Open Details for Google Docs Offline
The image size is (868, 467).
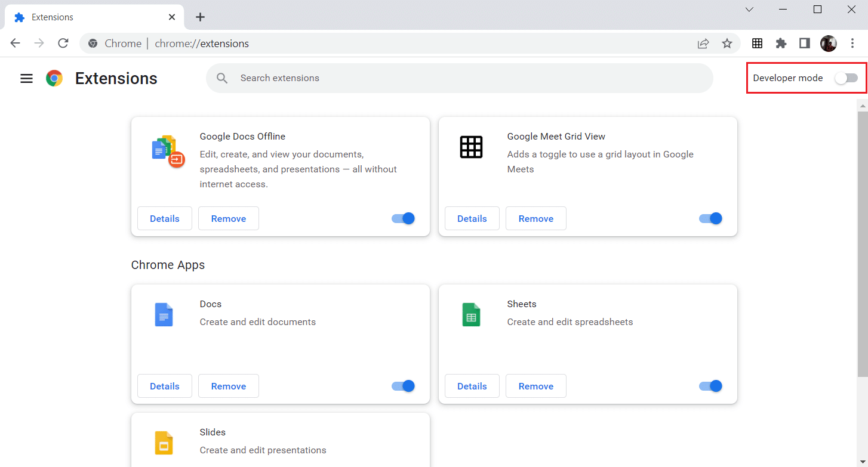pyautogui.click(x=165, y=218)
